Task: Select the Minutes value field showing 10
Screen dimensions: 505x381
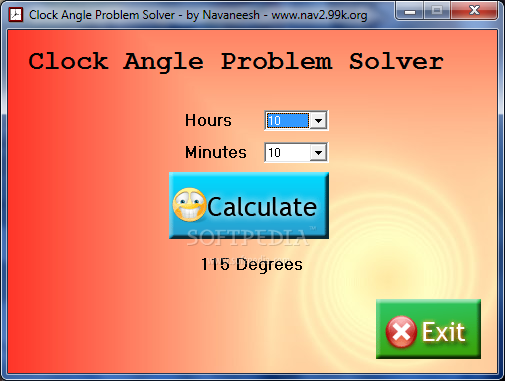Action: 288,153
